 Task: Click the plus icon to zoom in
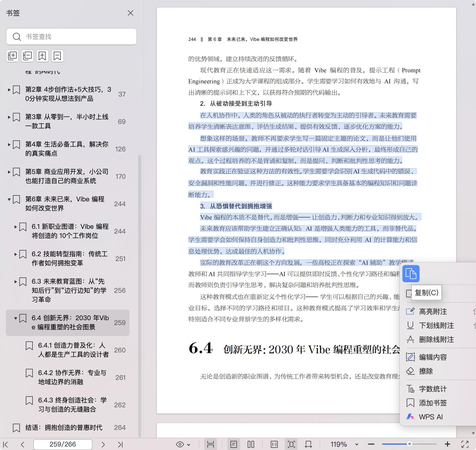pos(447,444)
